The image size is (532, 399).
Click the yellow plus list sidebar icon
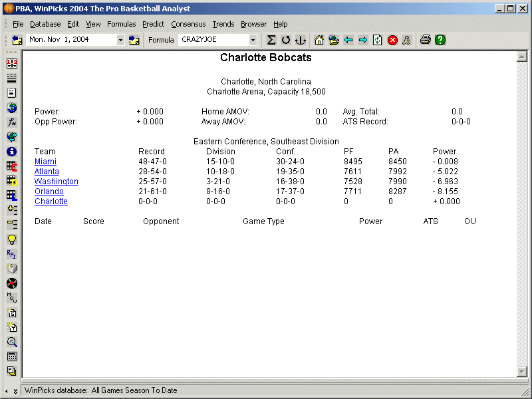(12, 209)
